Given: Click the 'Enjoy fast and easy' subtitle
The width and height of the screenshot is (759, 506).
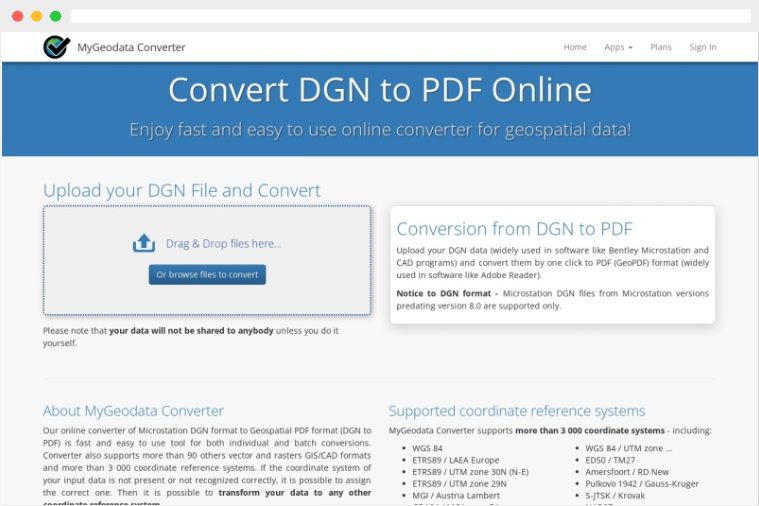Looking at the screenshot, I should [380, 130].
